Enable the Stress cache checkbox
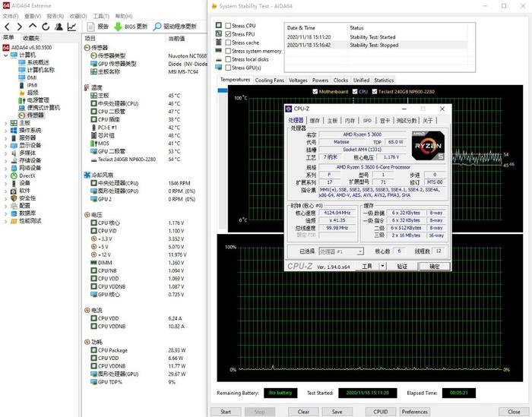This screenshot has width=532, height=417. pyautogui.click(x=228, y=43)
